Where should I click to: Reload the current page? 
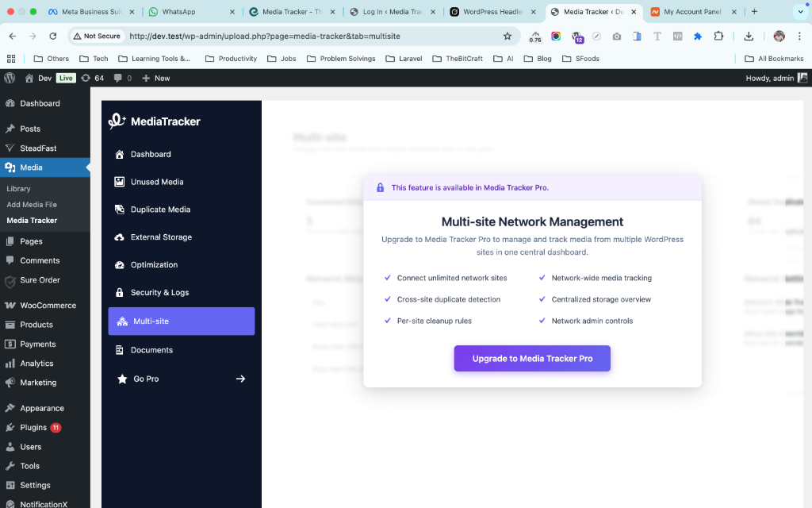[53, 37]
